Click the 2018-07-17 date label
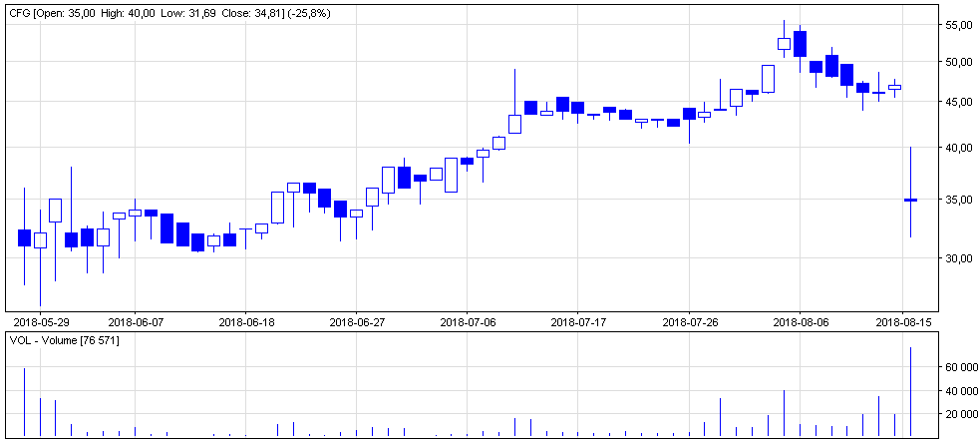The height and width of the screenshot is (442, 980). (577, 322)
